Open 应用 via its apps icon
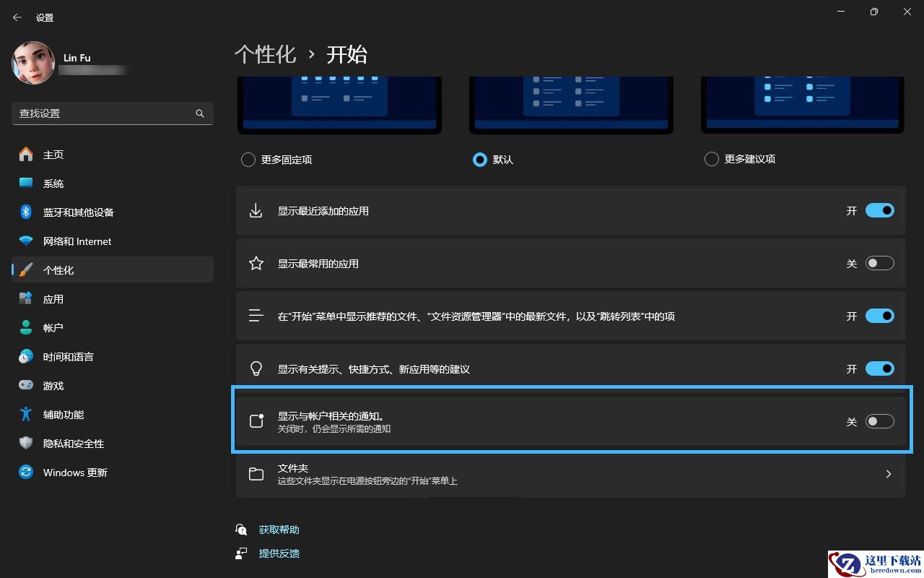Screen dimensions: 924x578 pos(26,299)
